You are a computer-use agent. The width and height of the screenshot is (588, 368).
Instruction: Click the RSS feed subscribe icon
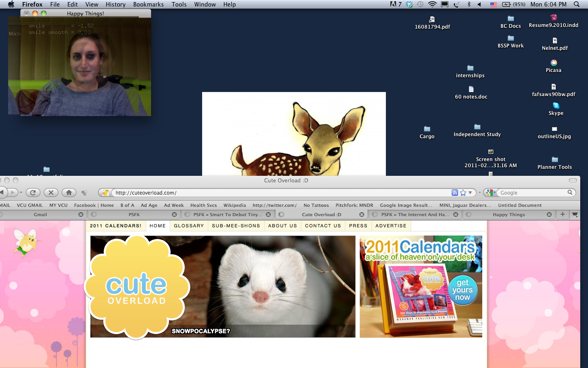(x=454, y=193)
